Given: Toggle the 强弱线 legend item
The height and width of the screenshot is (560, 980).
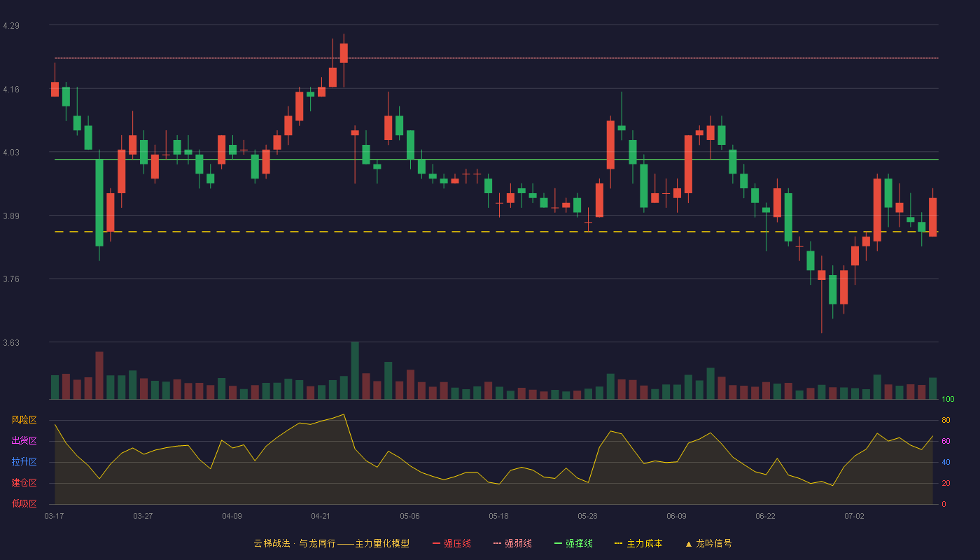Looking at the screenshot, I should [512, 543].
